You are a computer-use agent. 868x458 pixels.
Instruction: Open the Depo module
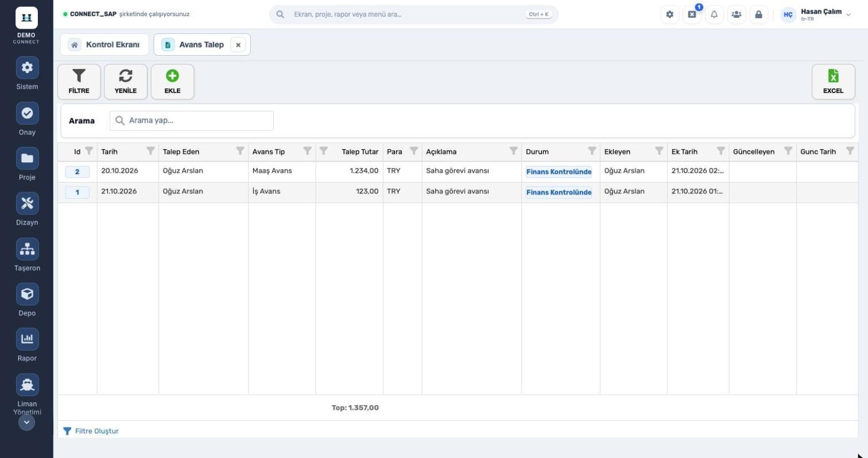27,300
